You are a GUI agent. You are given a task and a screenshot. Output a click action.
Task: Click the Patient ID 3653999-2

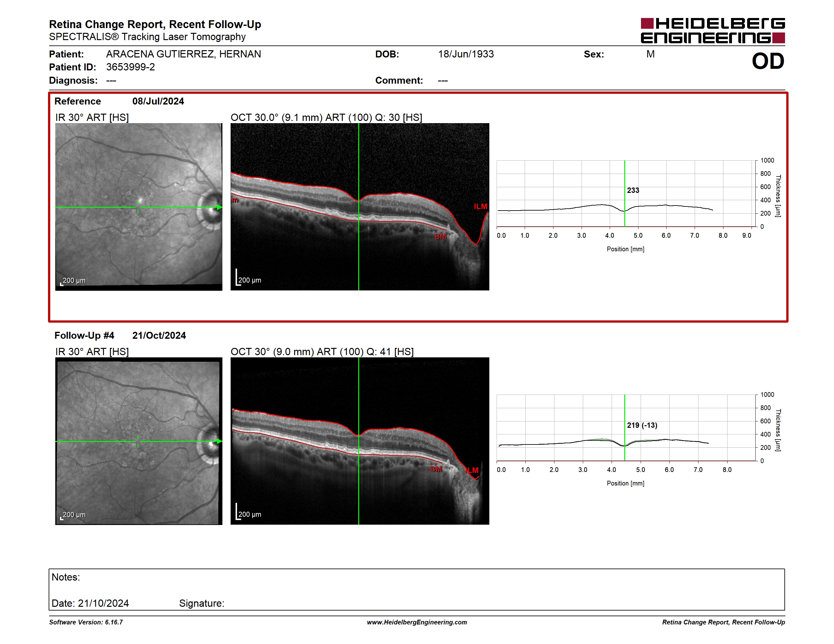(130, 67)
